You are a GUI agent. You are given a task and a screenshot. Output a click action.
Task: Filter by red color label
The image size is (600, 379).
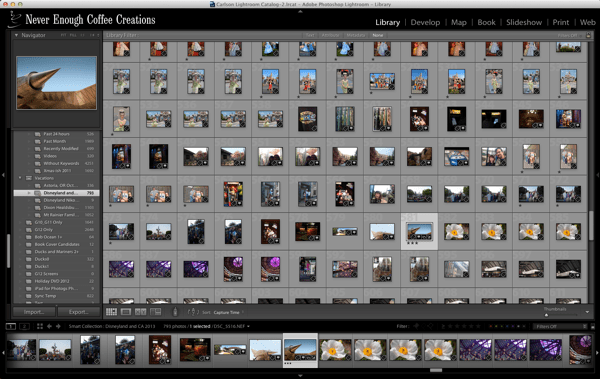coord(491,327)
